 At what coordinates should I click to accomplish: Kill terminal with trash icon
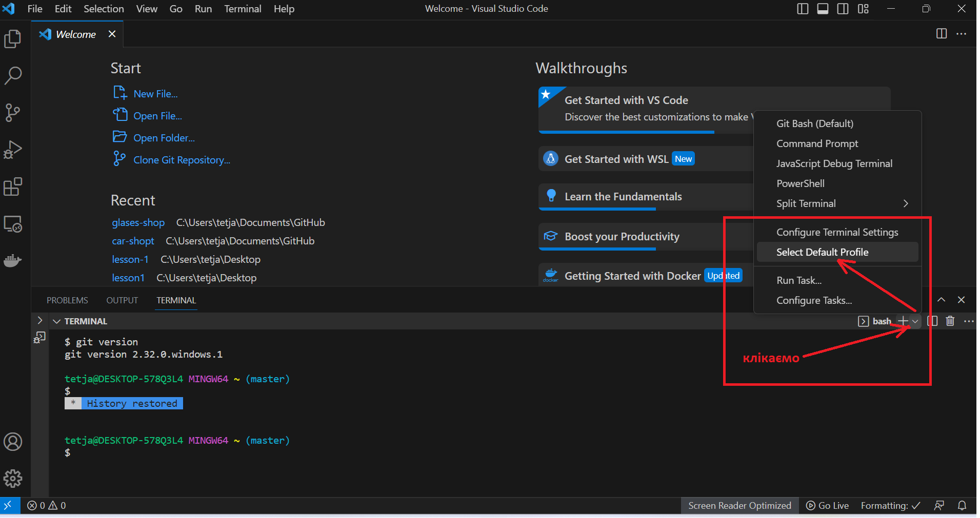pyautogui.click(x=950, y=321)
